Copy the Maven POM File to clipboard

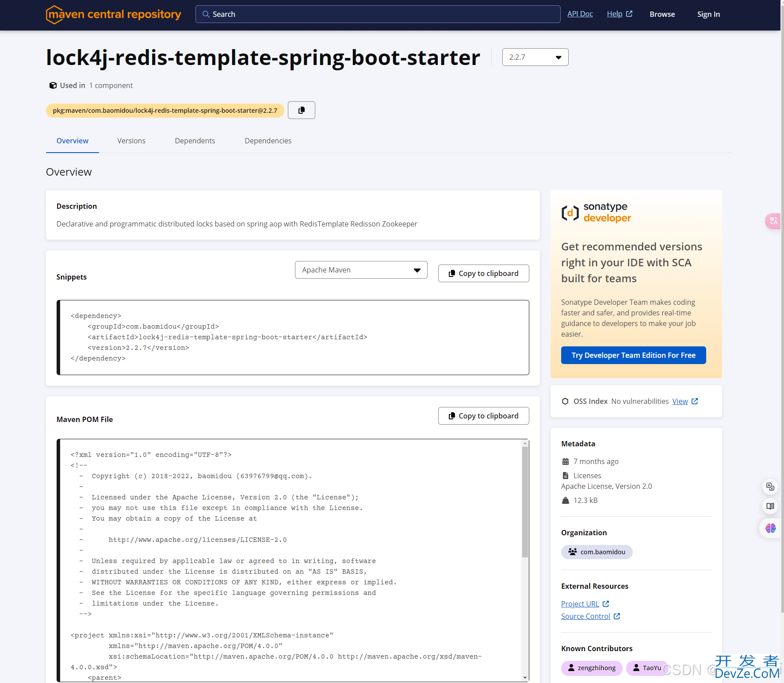[x=483, y=416]
